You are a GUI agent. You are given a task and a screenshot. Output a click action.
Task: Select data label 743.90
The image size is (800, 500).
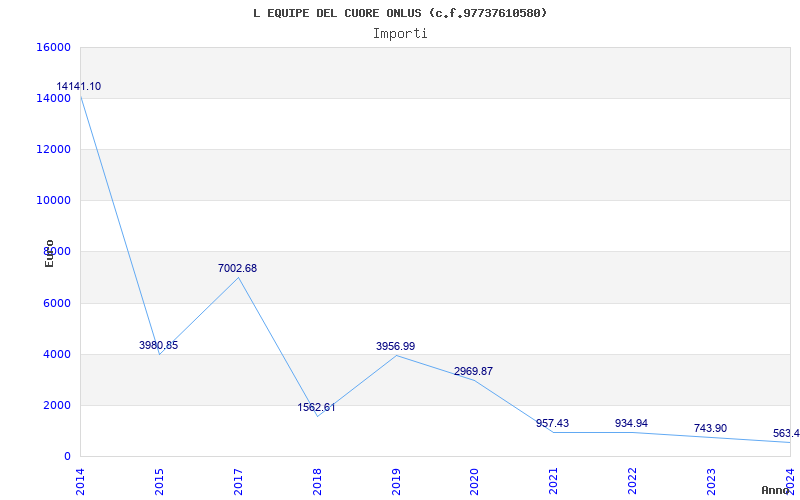[x=710, y=429]
